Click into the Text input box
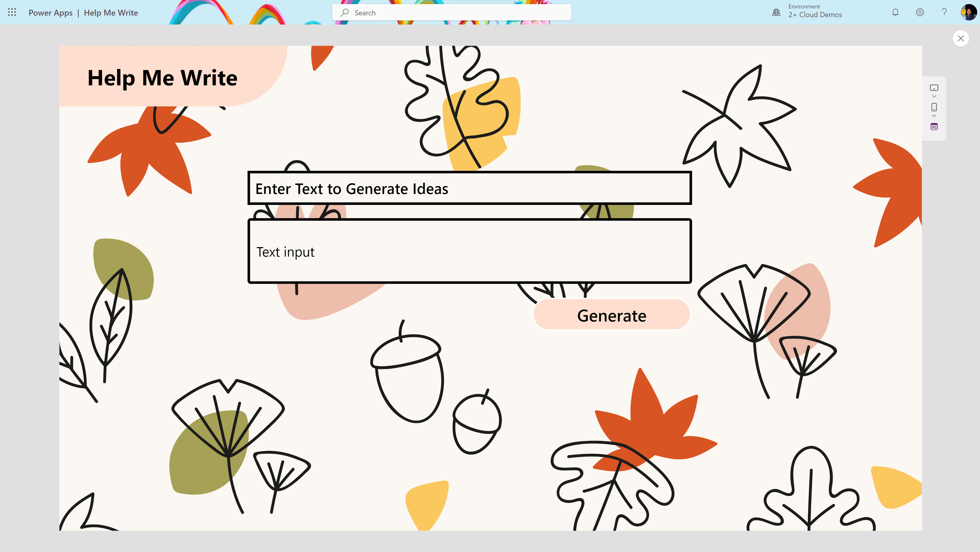Screen dimensions: 980x552 [x=469, y=251]
